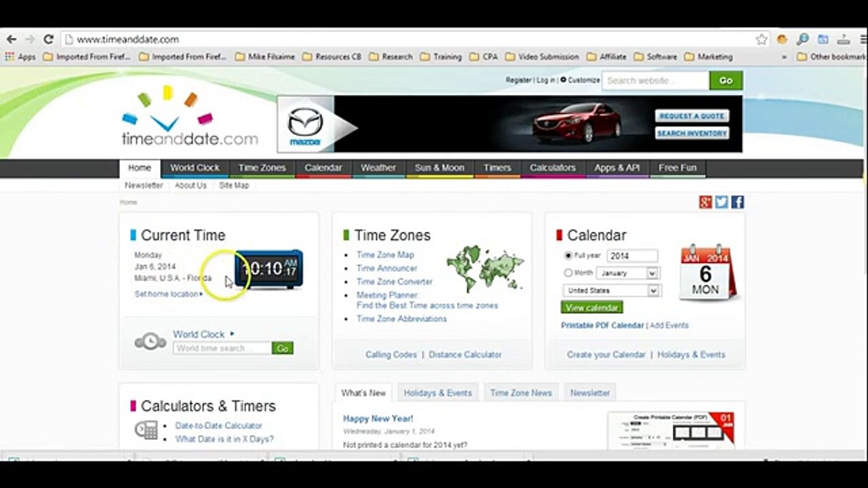Viewport: 868px width, 488px height.
Task: Go back with the browser back arrow
Action: tap(11, 39)
